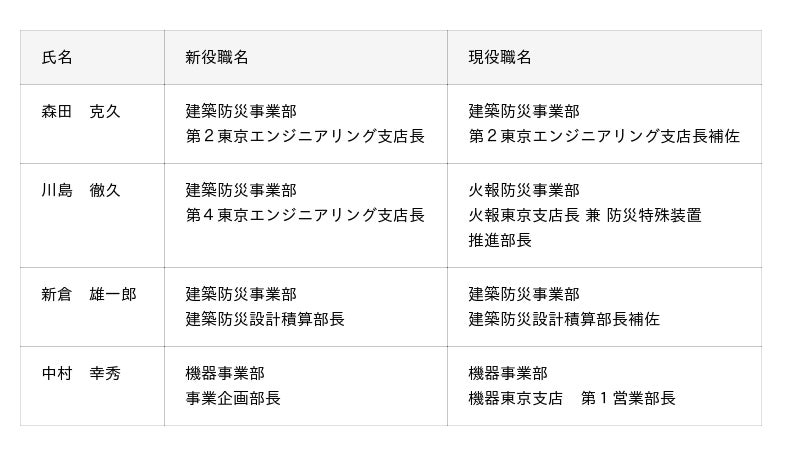This screenshot has width=800, height=456.
Task: Click 第２東京エンジニアリング支店長 in the 新役職名 column
Action: click(305, 137)
